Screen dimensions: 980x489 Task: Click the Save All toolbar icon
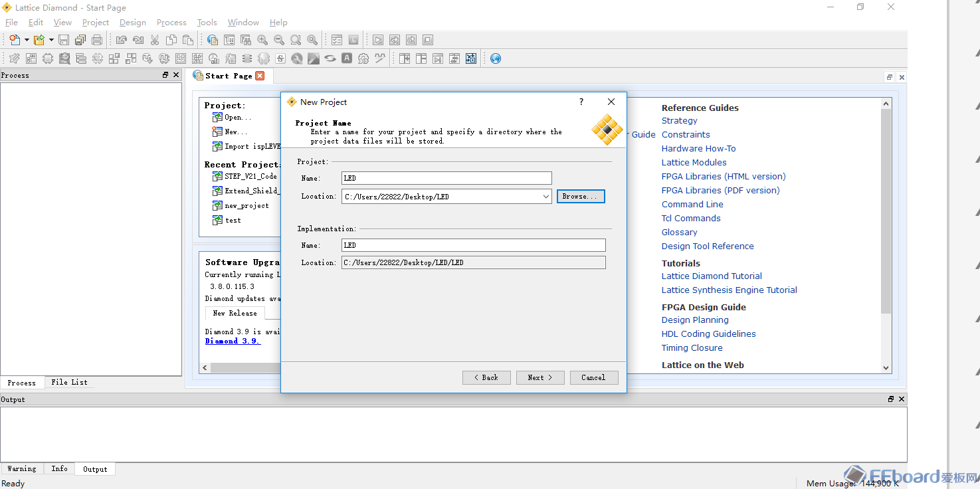[x=80, y=40]
